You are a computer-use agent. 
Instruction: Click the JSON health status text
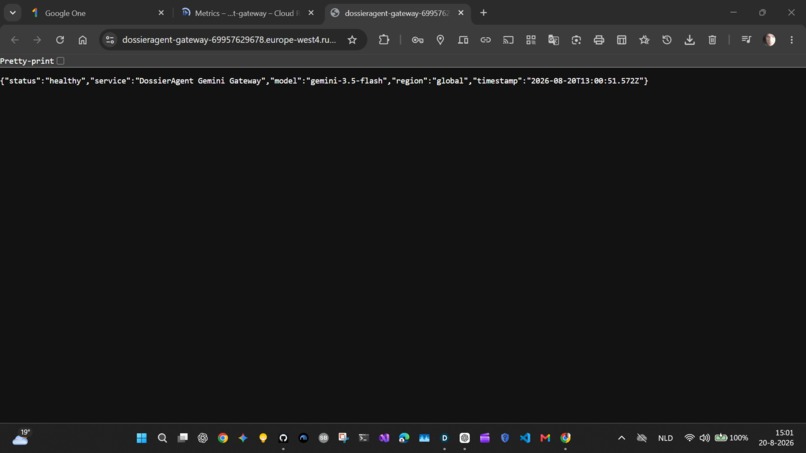tap(324, 81)
